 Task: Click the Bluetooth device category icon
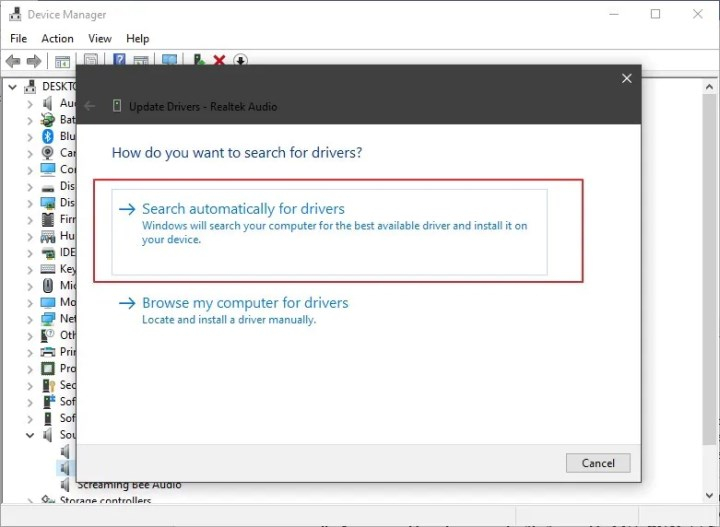tap(48, 136)
